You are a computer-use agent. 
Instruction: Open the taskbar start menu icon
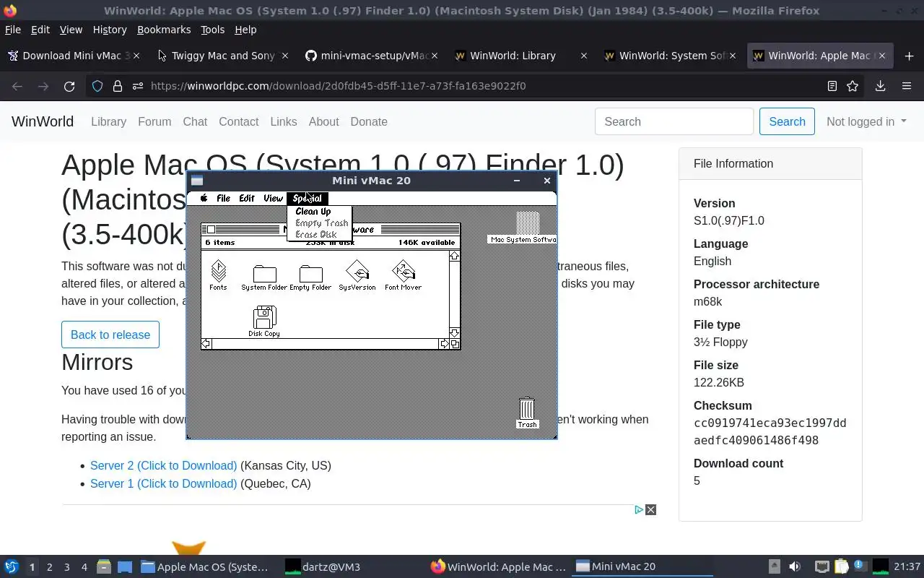pos(11,566)
